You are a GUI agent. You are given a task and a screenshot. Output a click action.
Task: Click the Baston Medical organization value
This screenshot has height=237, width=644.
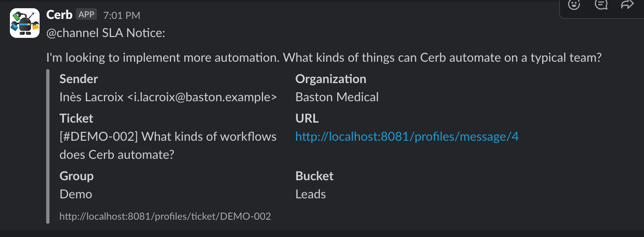point(337,97)
